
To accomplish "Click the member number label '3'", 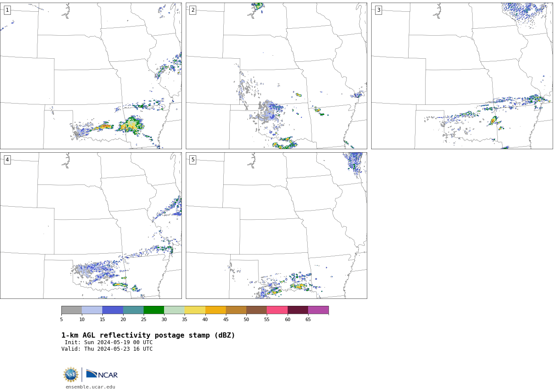I will 378,10.
